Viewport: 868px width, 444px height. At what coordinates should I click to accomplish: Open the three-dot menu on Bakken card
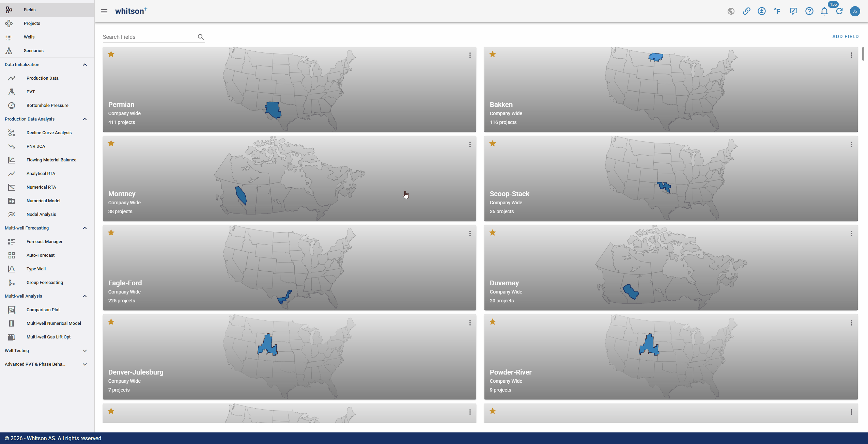(x=851, y=55)
